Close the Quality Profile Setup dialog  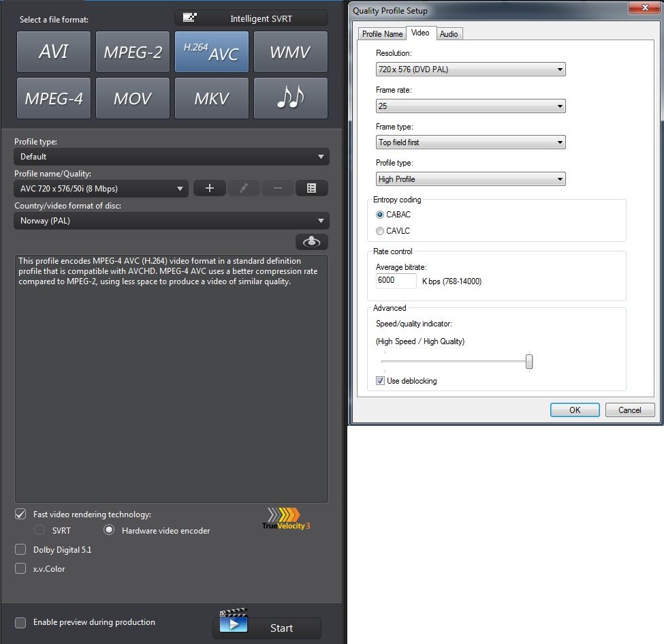[644, 7]
